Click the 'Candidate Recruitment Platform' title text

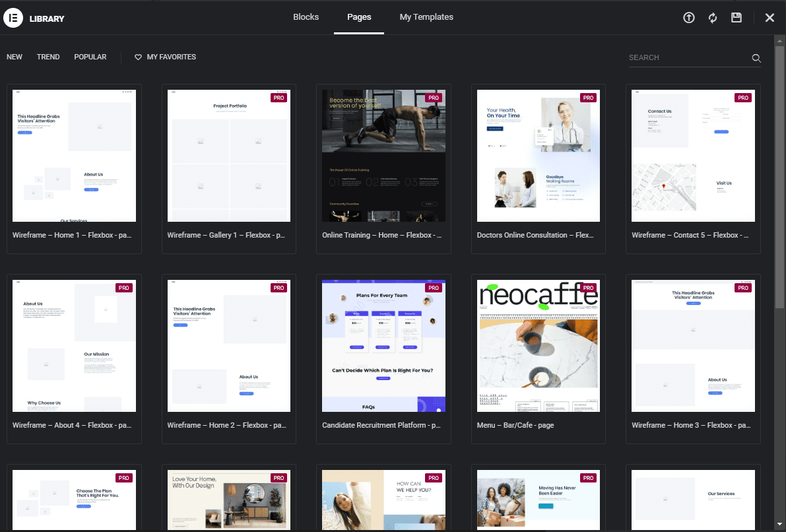coord(381,425)
